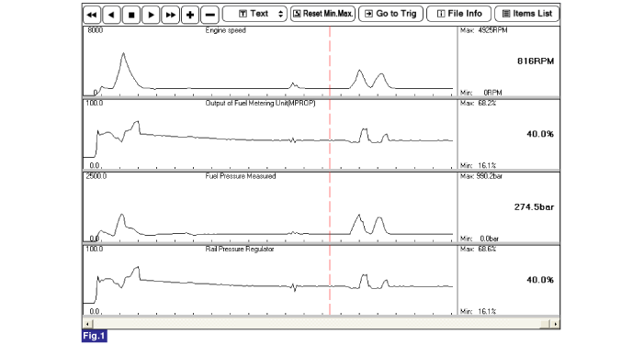Image resolution: width=644 pixels, height=345 pixels.
Task: Select the Engine speed graph title
Action: pos(225,30)
